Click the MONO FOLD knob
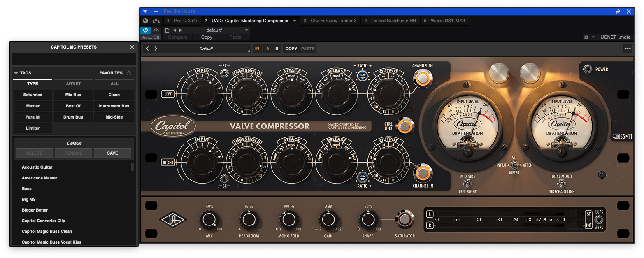 coord(288,220)
